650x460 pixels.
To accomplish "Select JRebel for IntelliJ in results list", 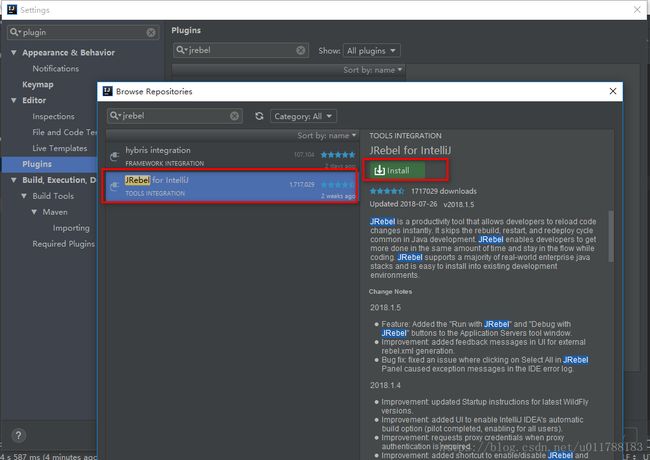I will (231, 186).
